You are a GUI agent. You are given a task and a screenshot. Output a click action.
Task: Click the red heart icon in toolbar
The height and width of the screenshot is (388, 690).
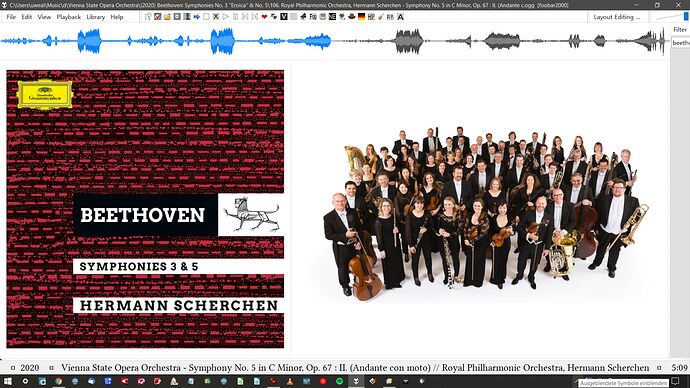click(x=264, y=17)
